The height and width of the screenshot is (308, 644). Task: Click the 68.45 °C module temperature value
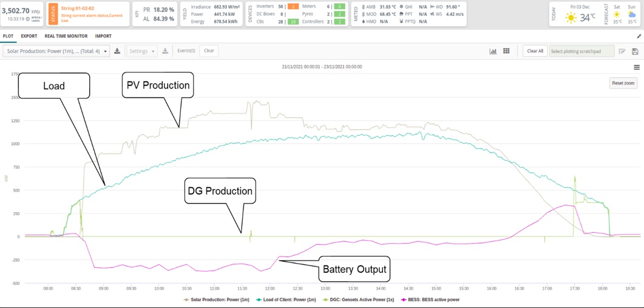388,14
